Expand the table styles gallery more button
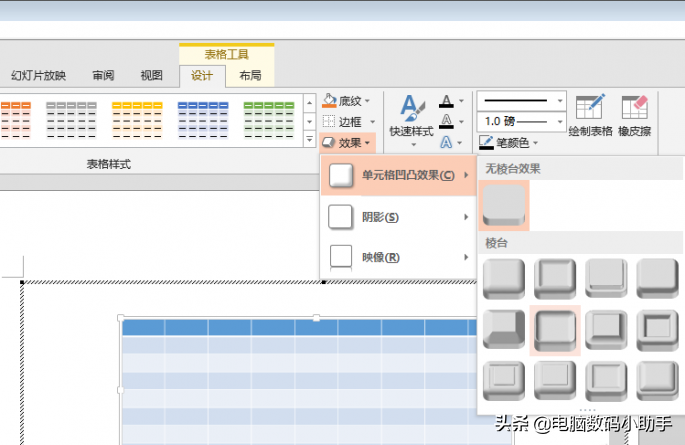 click(309, 140)
